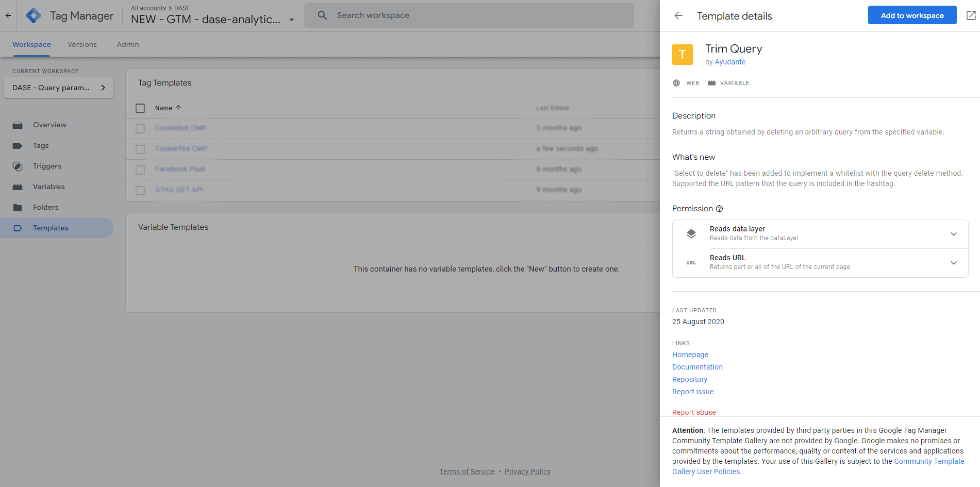980x487 pixels.
Task: Expand the Reads URL permission
Action: 954,263
